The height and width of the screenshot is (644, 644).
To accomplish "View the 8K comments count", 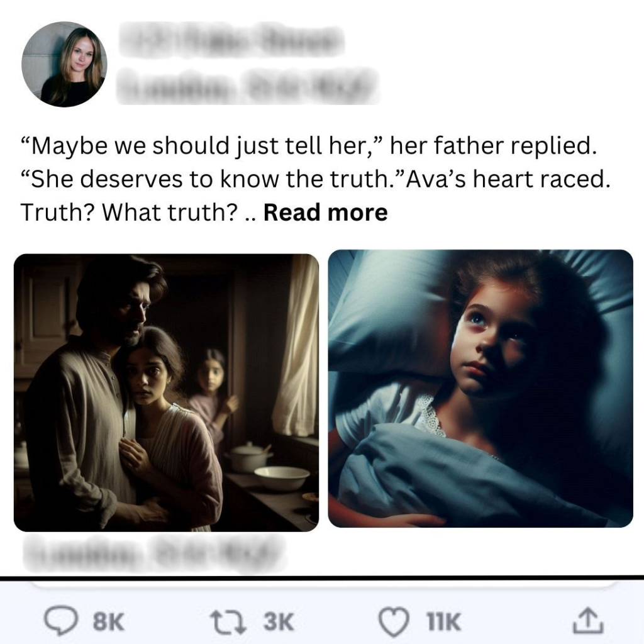I will tap(108, 621).
